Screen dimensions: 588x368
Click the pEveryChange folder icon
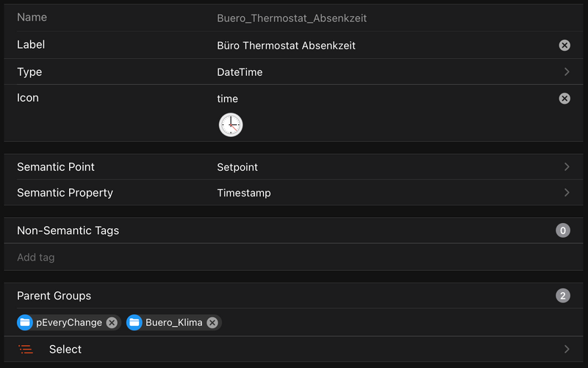coord(26,322)
